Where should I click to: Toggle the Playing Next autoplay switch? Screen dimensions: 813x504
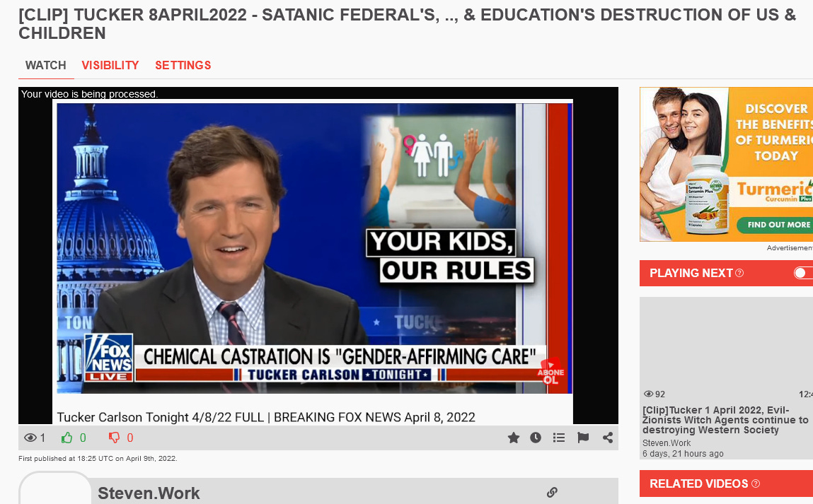click(x=803, y=273)
